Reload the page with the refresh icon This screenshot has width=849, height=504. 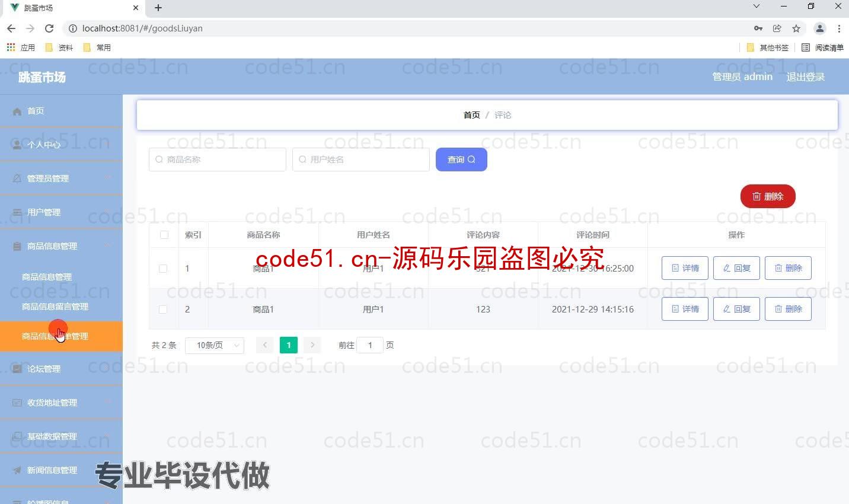(49, 28)
